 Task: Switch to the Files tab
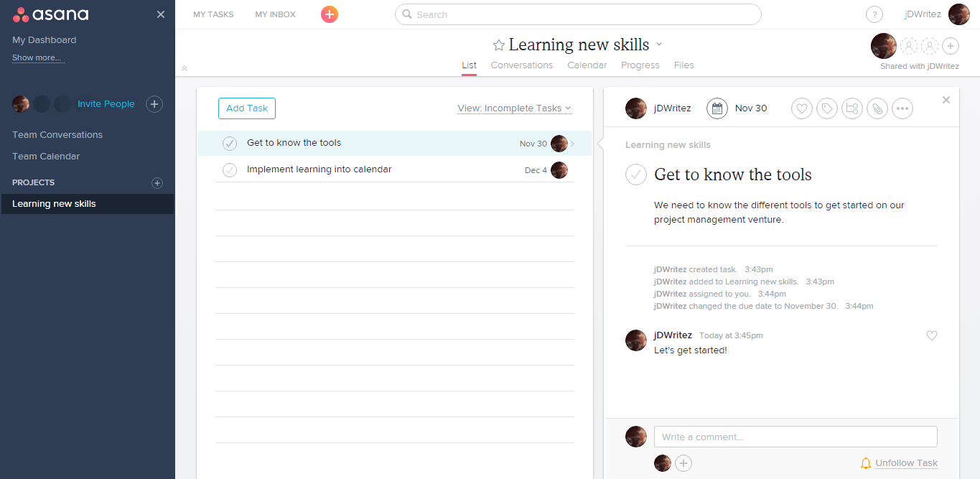[x=684, y=65]
